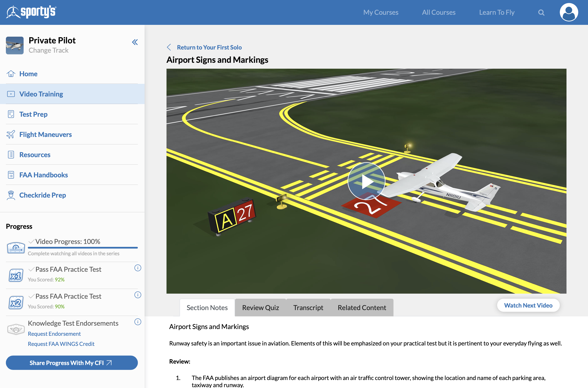Open the search icon in the navbar

(x=541, y=12)
